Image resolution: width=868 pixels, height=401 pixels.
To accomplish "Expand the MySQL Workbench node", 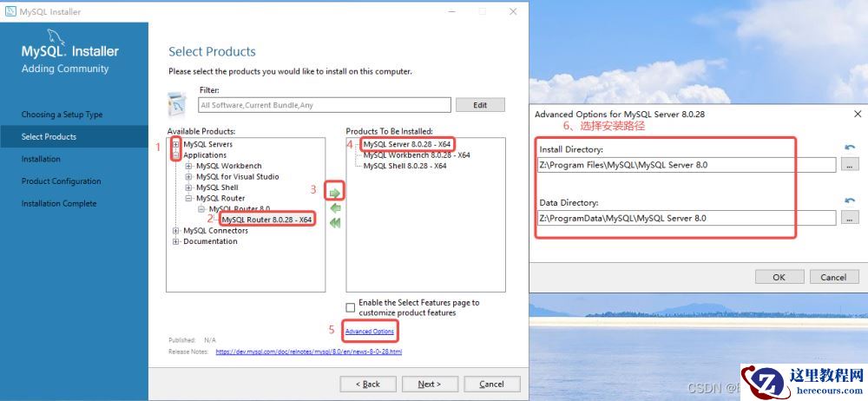I will point(188,166).
